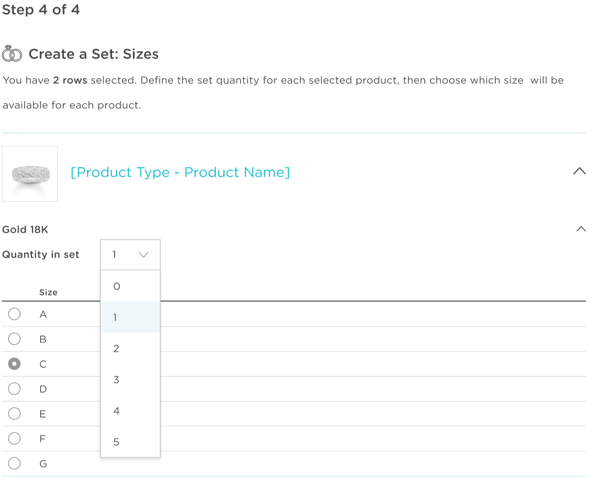Choose size E radio button
600x480 pixels.
pos(14,413)
